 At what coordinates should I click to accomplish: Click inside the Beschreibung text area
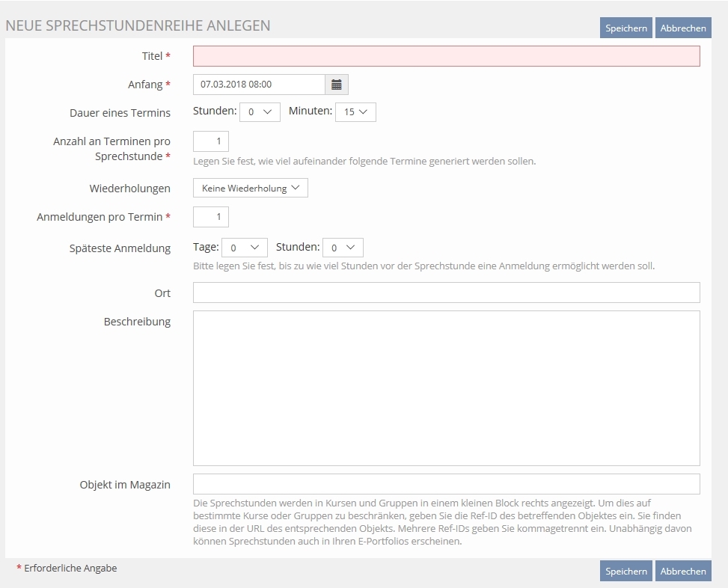point(446,388)
